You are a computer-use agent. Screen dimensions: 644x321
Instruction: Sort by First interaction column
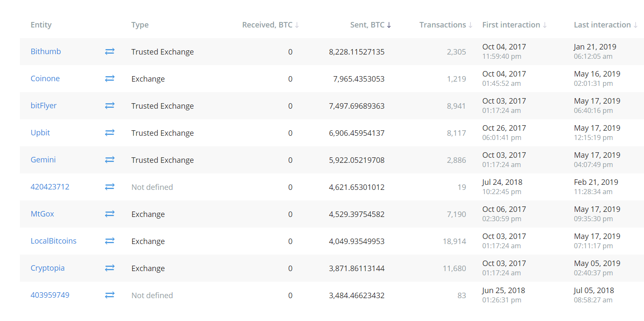pos(514,25)
